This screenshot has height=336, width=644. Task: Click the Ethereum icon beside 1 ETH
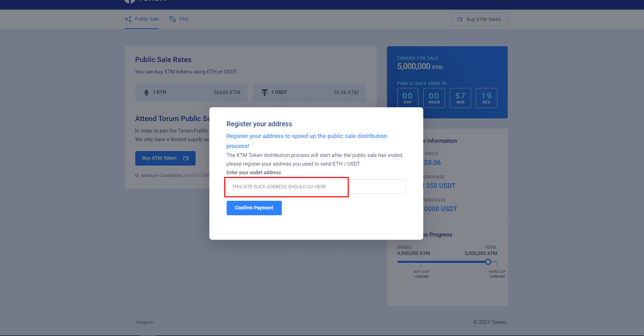tap(147, 92)
